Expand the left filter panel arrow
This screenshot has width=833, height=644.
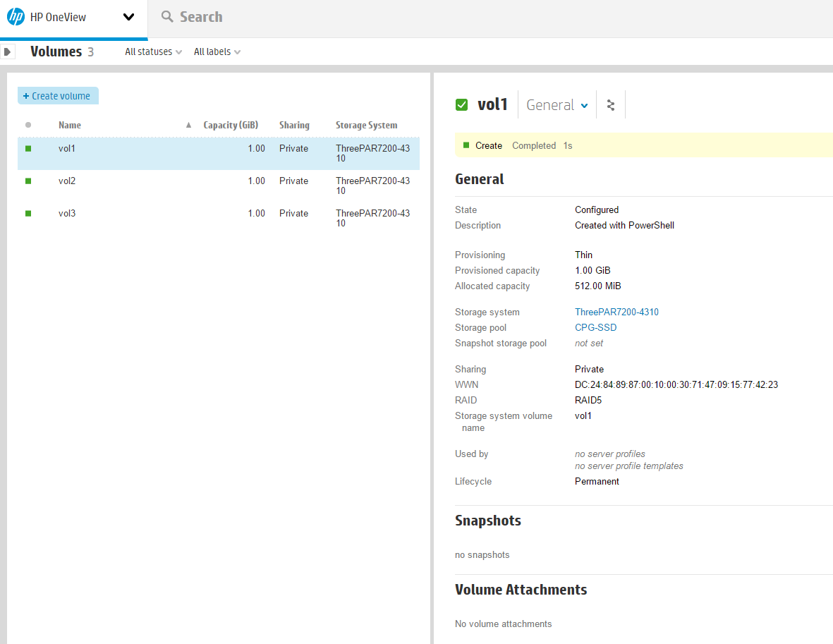[x=8, y=52]
